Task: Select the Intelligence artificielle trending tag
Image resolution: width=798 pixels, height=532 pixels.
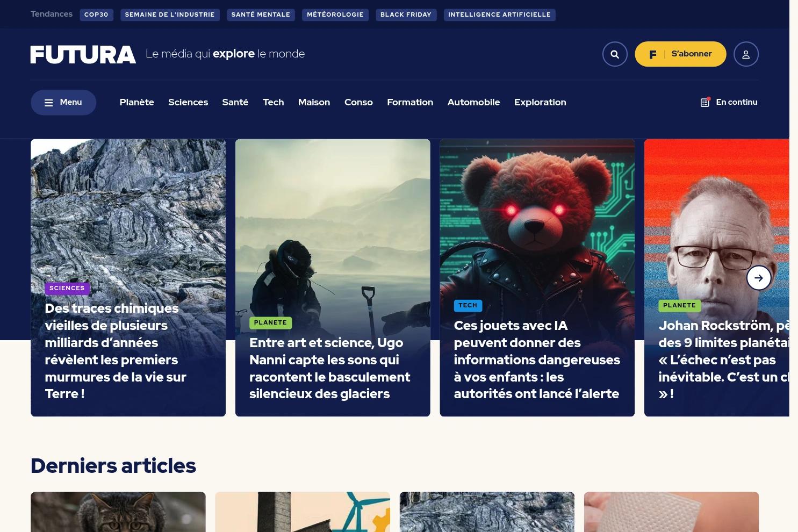Action: coord(499,15)
